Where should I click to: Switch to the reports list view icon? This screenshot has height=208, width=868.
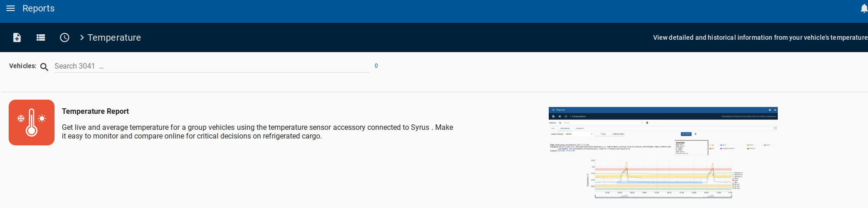click(41, 37)
